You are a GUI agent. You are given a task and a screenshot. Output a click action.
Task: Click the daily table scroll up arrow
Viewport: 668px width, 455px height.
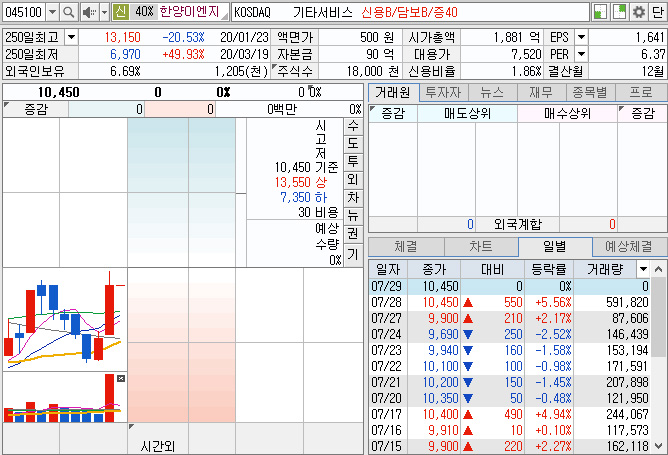pyautogui.click(x=659, y=269)
